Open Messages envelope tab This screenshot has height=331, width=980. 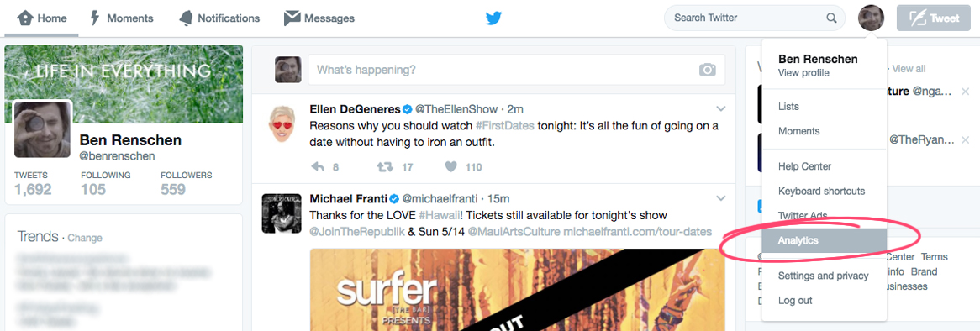[319, 18]
